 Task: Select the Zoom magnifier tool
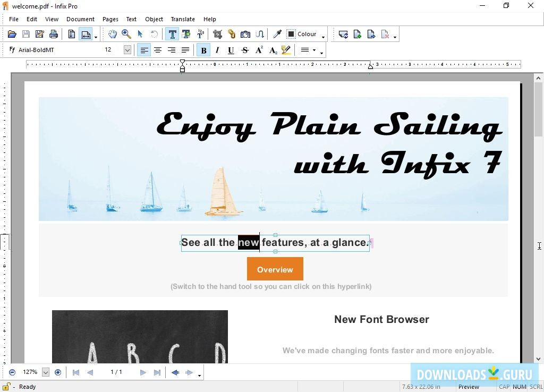pos(126,34)
